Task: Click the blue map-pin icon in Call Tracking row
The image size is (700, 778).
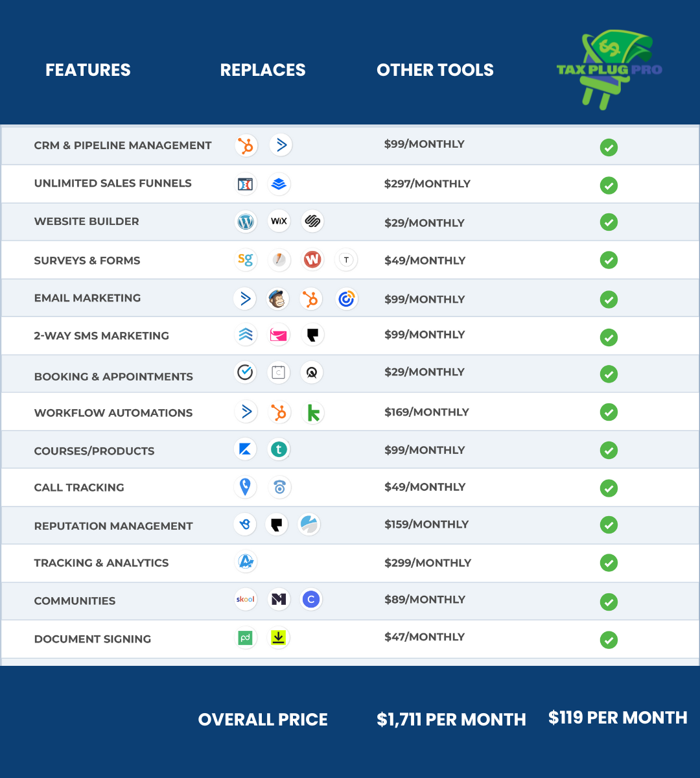Action: click(245, 487)
